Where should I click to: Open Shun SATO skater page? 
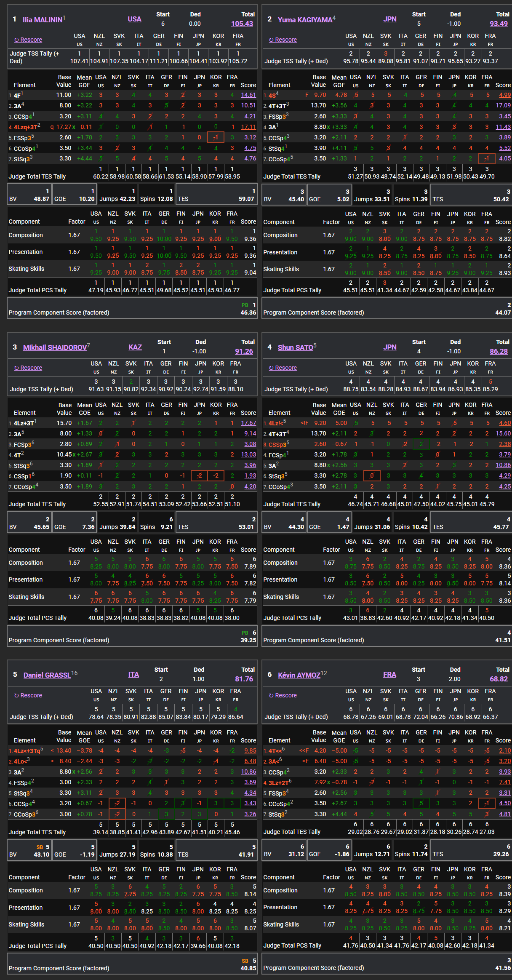tap(295, 347)
